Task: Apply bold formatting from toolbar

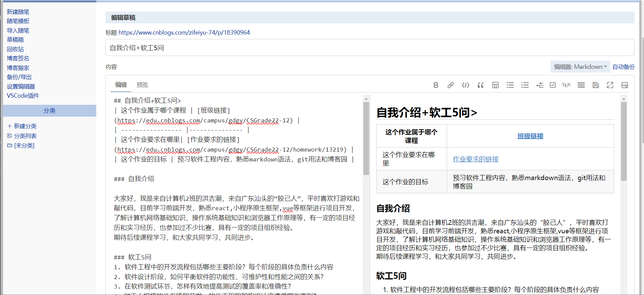Action: coord(436,85)
